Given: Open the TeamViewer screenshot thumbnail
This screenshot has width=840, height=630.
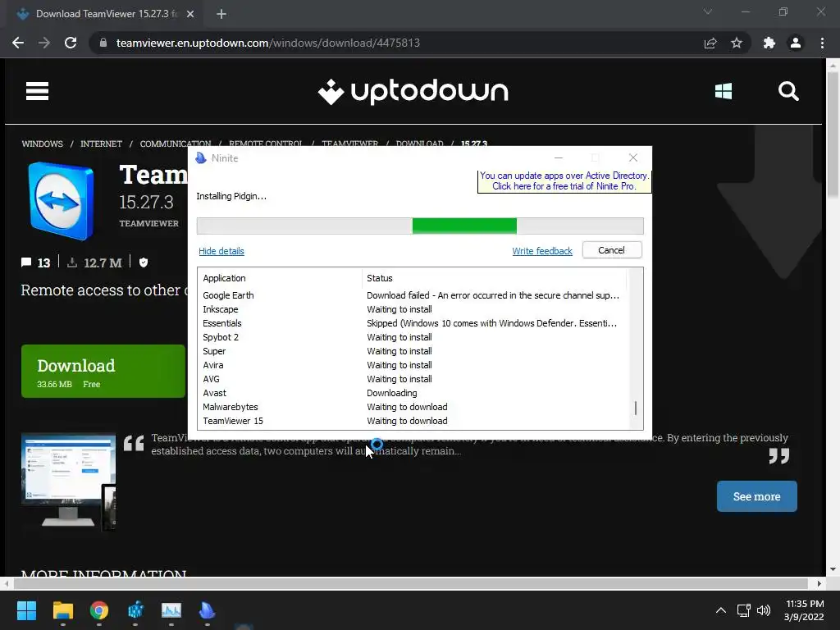Looking at the screenshot, I should pyautogui.click(x=68, y=481).
